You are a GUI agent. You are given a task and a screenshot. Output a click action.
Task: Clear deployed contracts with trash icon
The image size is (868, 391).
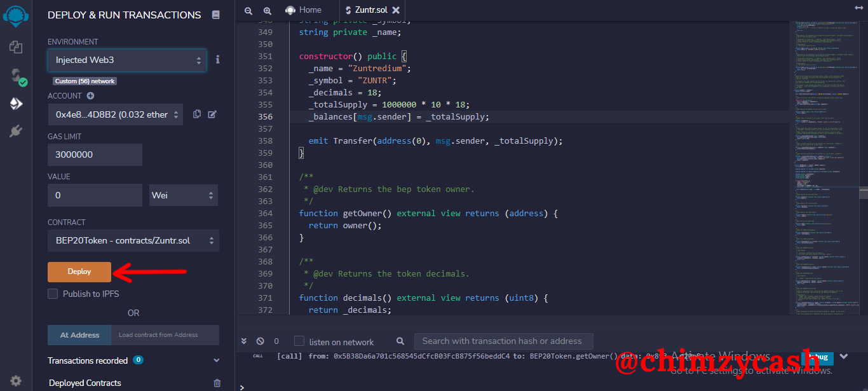[217, 383]
